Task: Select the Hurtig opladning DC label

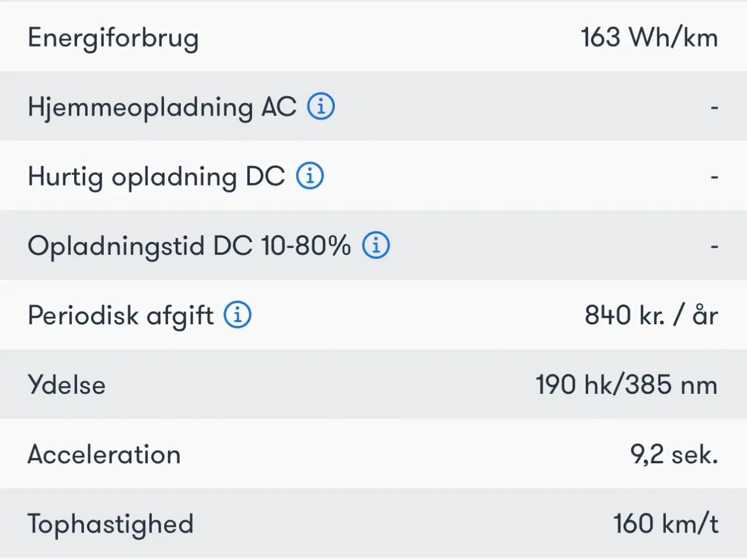Action: point(156,176)
